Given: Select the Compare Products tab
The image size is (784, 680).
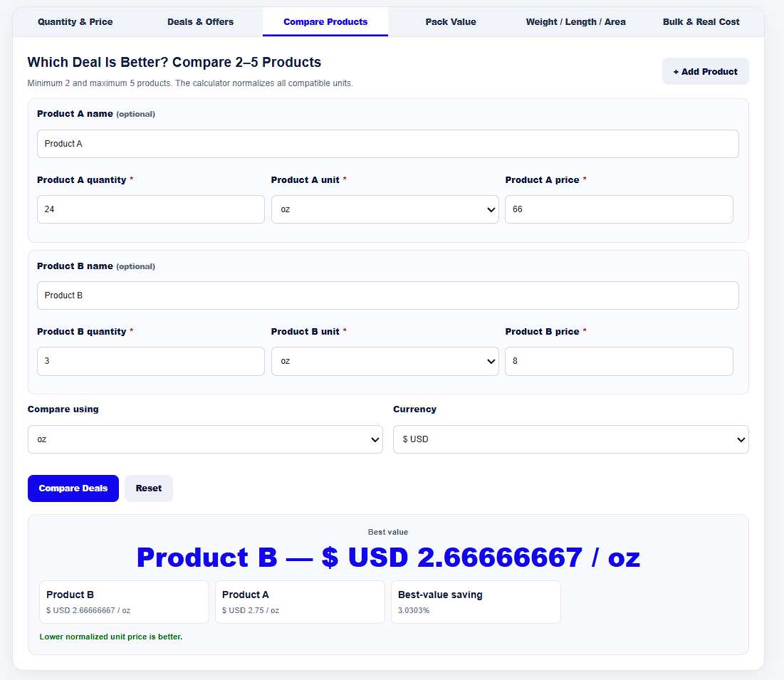Looking at the screenshot, I should pyautogui.click(x=325, y=21).
